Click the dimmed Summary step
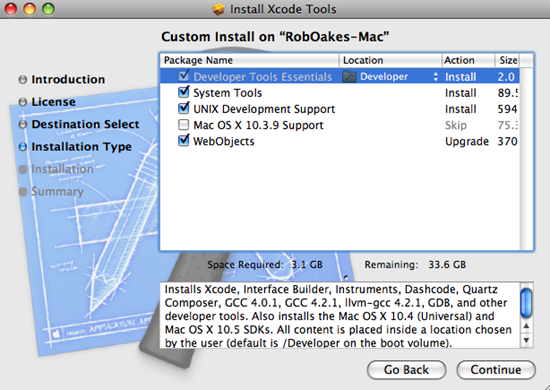 click(x=57, y=191)
